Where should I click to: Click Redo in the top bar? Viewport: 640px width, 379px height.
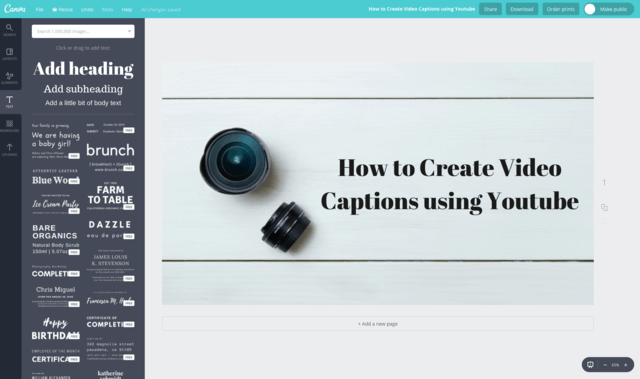pyautogui.click(x=107, y=9)
